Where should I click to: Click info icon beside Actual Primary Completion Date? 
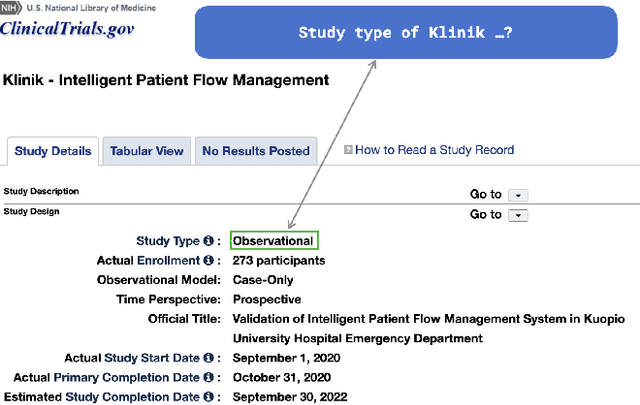tap(209, 377)
